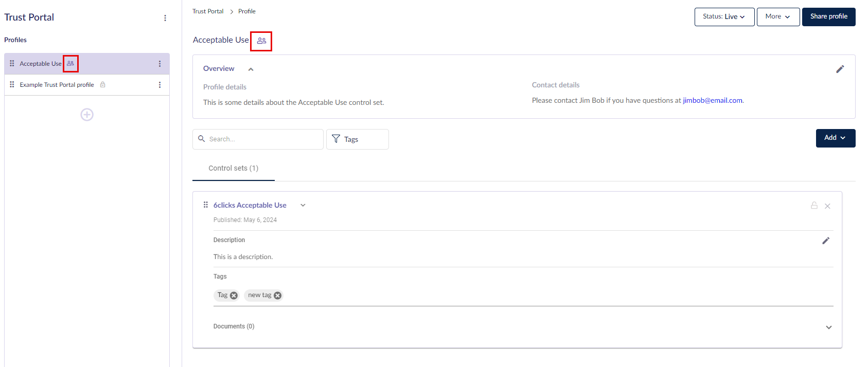Open Example Trust Portal profile options menu

(160, 85)
